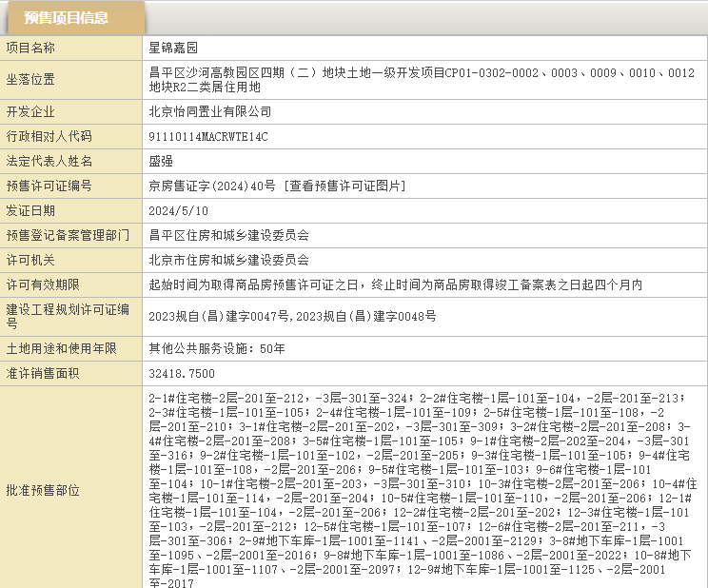Click the 建设工程规划许可证编号 label

point(68,316)
